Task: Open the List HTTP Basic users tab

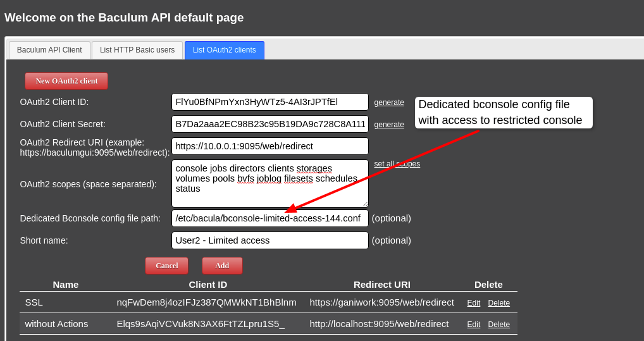Action: click(137, 50)
